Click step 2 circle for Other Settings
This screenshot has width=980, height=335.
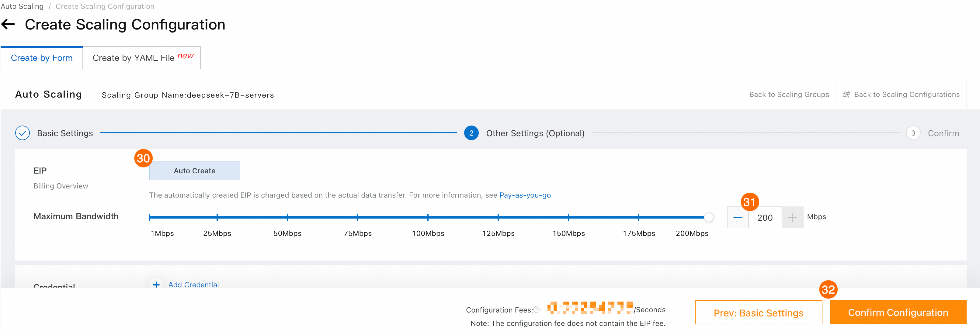click(471, 133)
